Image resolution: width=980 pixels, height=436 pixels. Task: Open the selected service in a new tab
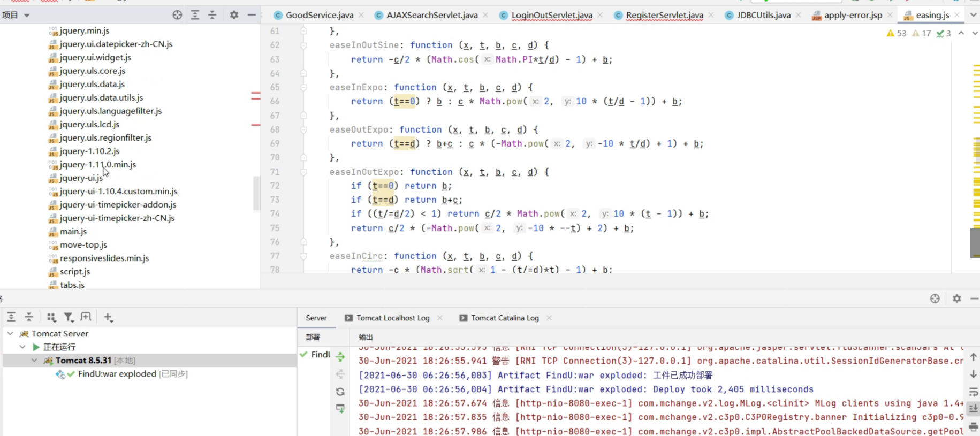tap(86, 317)
